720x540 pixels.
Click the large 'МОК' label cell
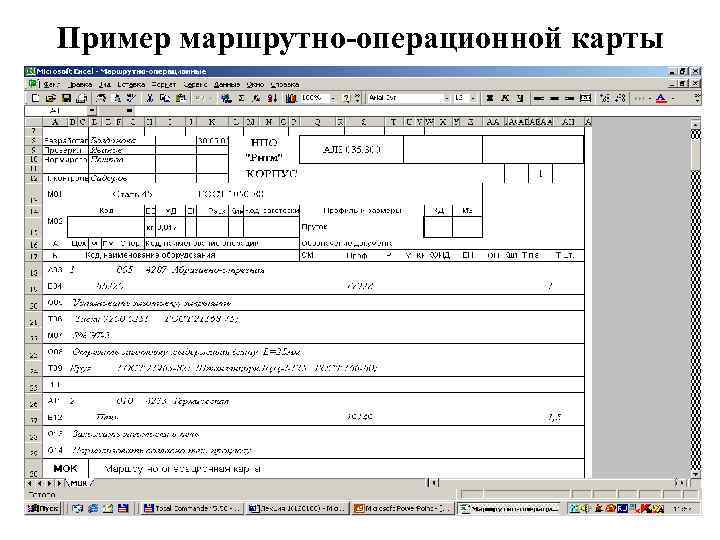(65, 469)
